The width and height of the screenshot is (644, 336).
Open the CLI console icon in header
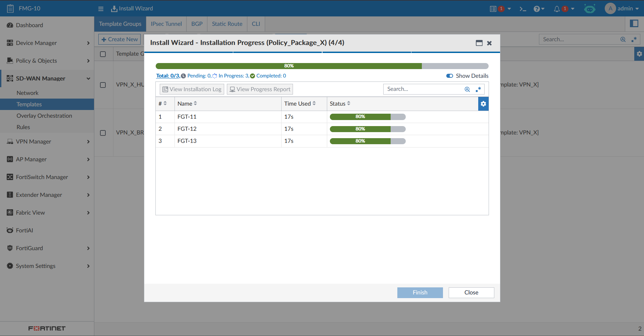click(x=523, y=9)
